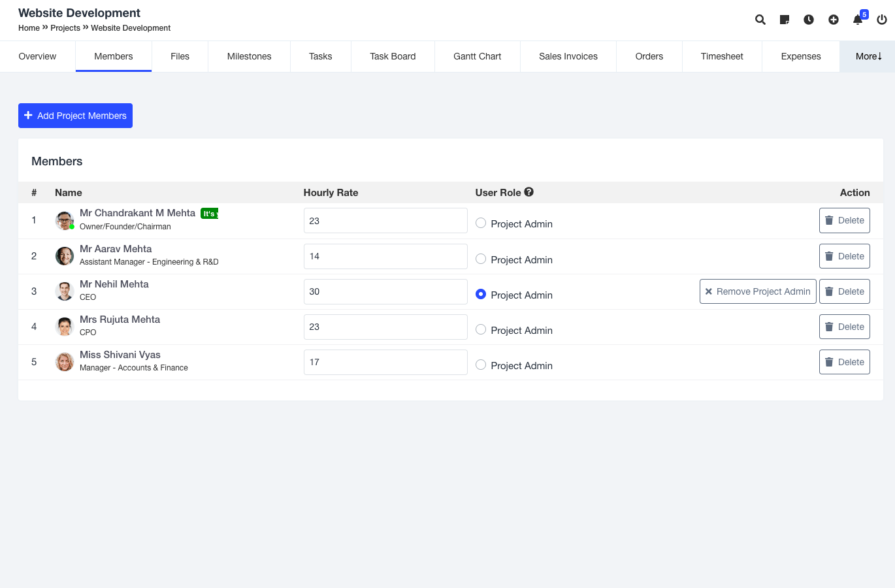
Task: Click hourly rate field for Mr Nehil Mehta
Action: [x=385, y=291]
